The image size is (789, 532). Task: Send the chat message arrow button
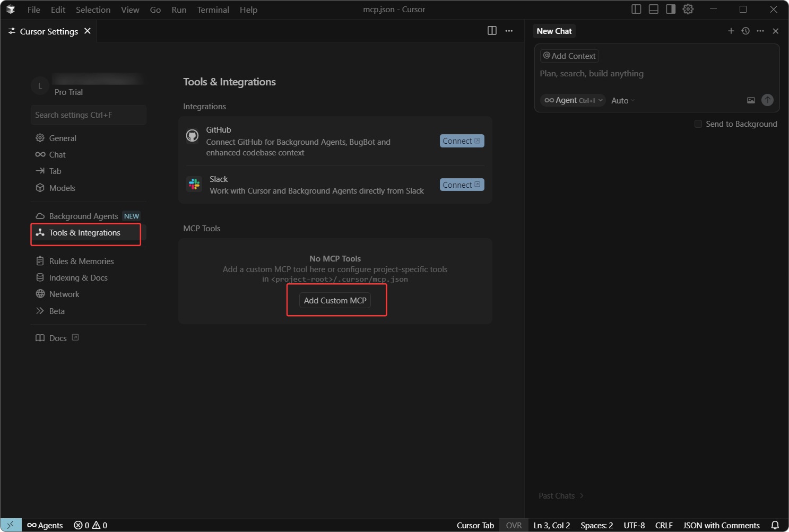[767, 100]
